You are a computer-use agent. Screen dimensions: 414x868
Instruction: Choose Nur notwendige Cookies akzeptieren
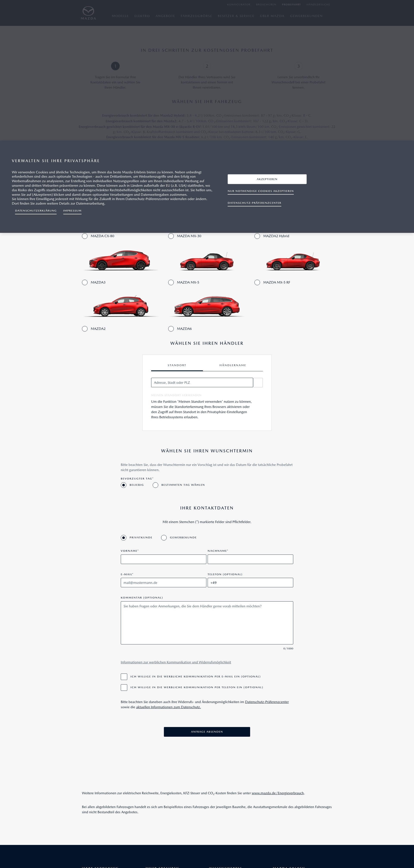point(261,191)
